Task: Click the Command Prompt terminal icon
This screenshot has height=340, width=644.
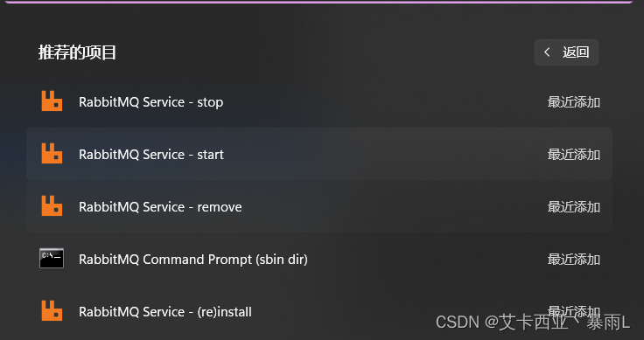Action: click(52, 258)
